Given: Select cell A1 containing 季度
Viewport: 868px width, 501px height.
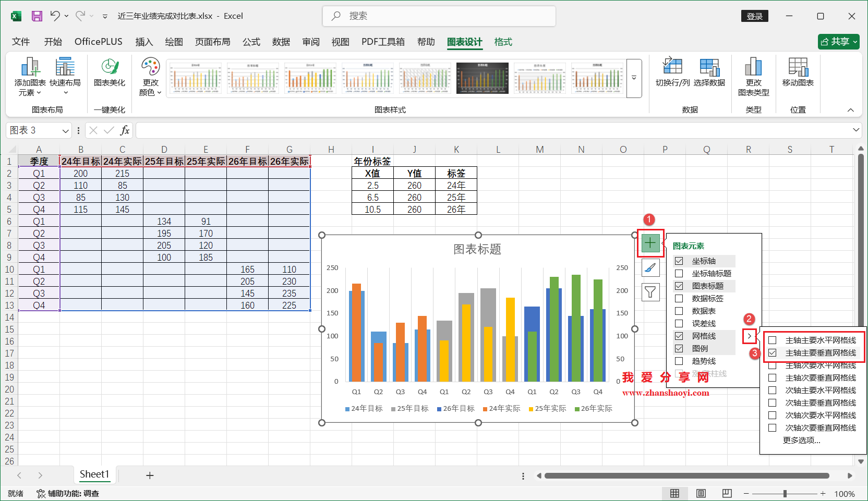Looking at the screenshot, I should pyautogui.click(x=39, y=161).
